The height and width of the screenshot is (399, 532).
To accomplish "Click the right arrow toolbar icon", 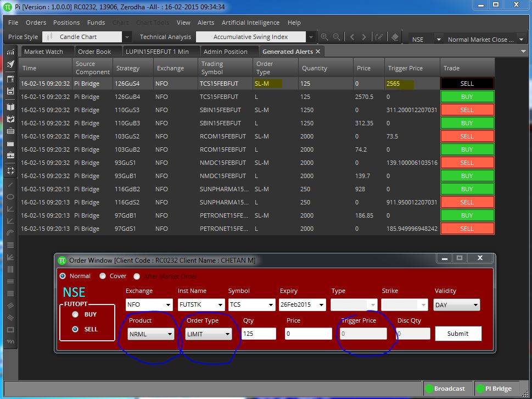I will click(x=364, y=37).
